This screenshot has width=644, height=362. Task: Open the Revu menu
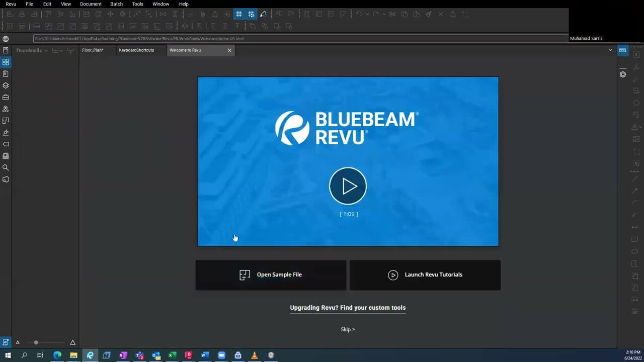pyautogui.click(x=11, y=4)
